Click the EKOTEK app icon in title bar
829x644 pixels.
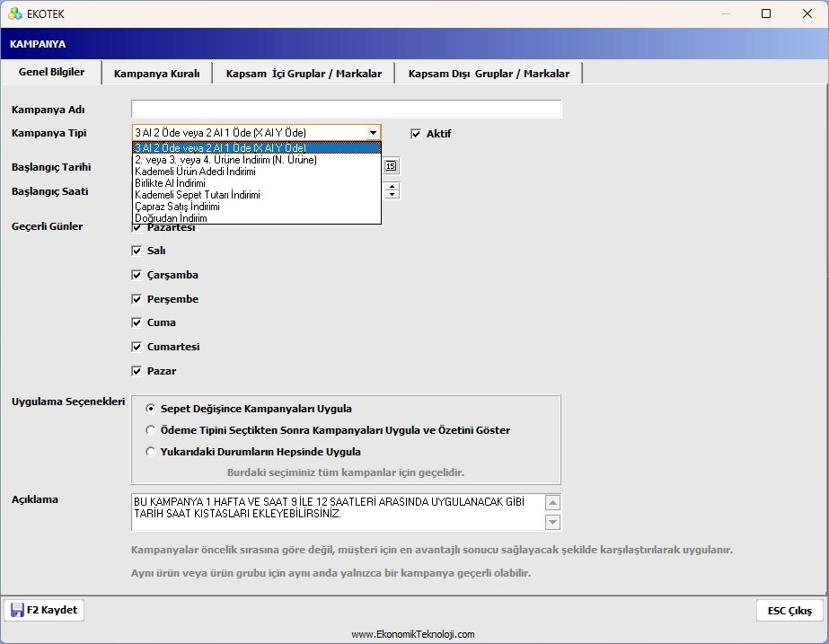(x=14, y=13)
